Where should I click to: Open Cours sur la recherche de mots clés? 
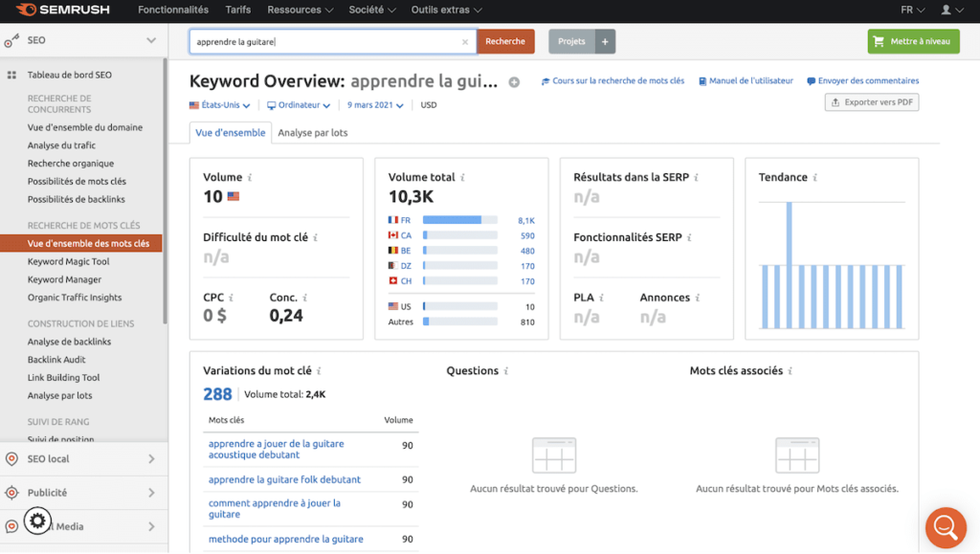click(x=612, y=80)
